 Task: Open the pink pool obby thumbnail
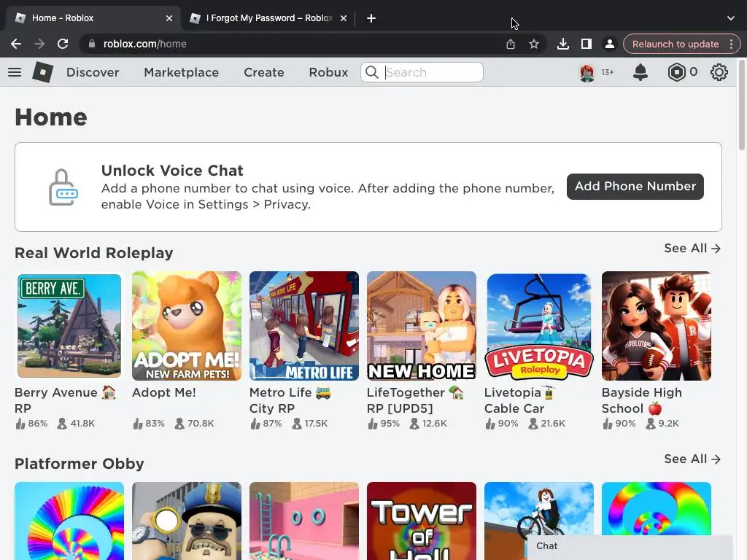click(x=304, y=521)
